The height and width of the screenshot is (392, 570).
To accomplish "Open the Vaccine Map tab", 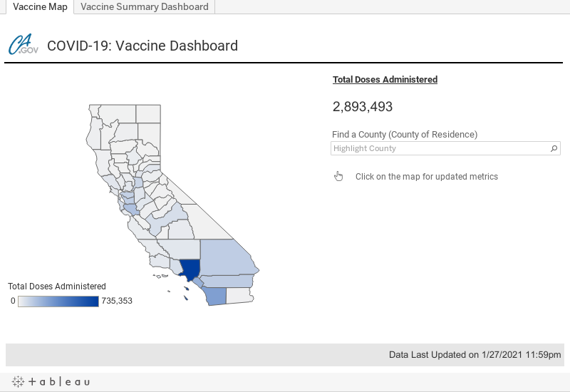I will [x=40, y=7].
